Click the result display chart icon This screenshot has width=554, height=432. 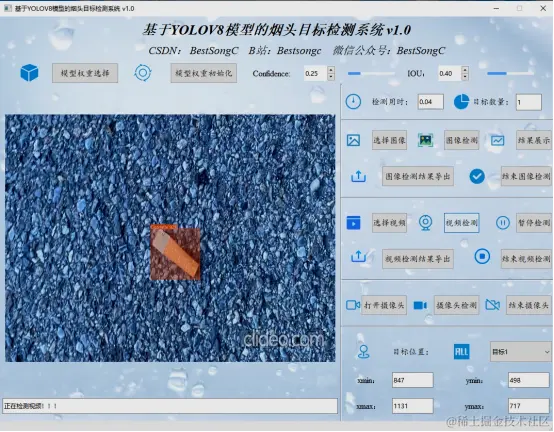(497, 140)
